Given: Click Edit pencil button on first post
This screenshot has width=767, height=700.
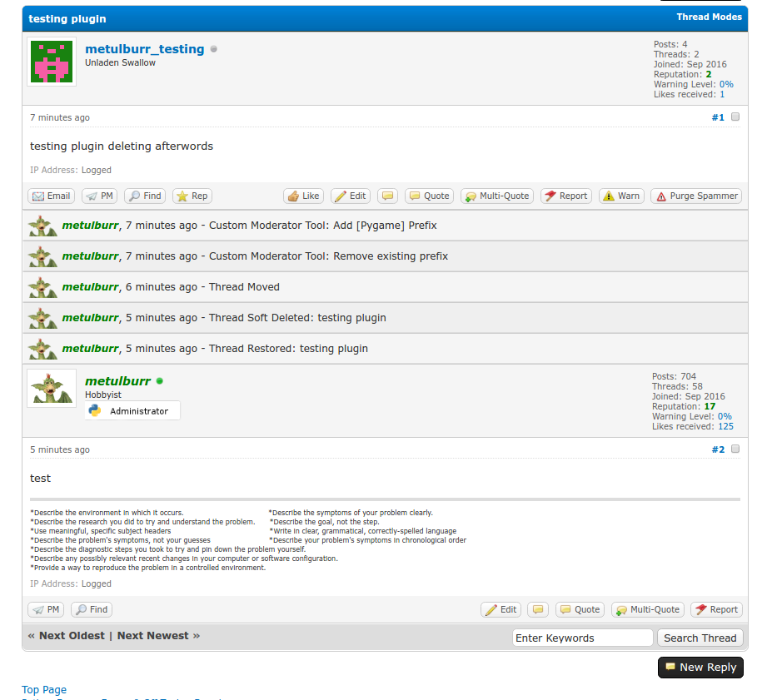Looking at the screenshot, I should (351, 196).
